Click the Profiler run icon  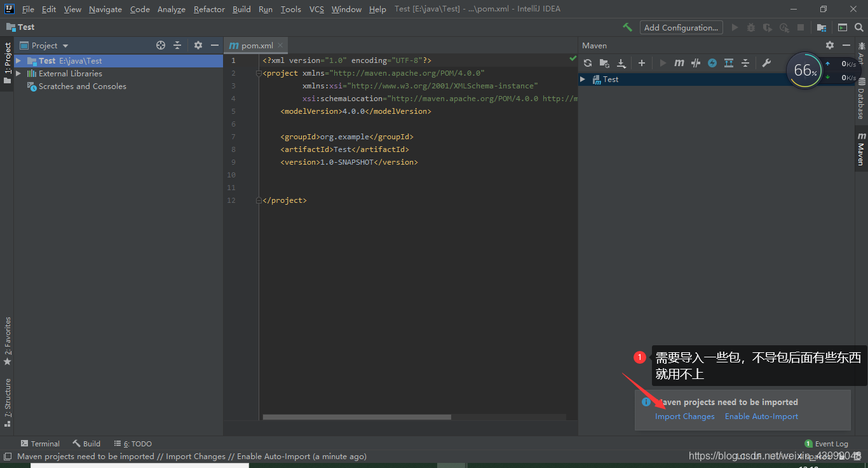(x=784, y=27)
